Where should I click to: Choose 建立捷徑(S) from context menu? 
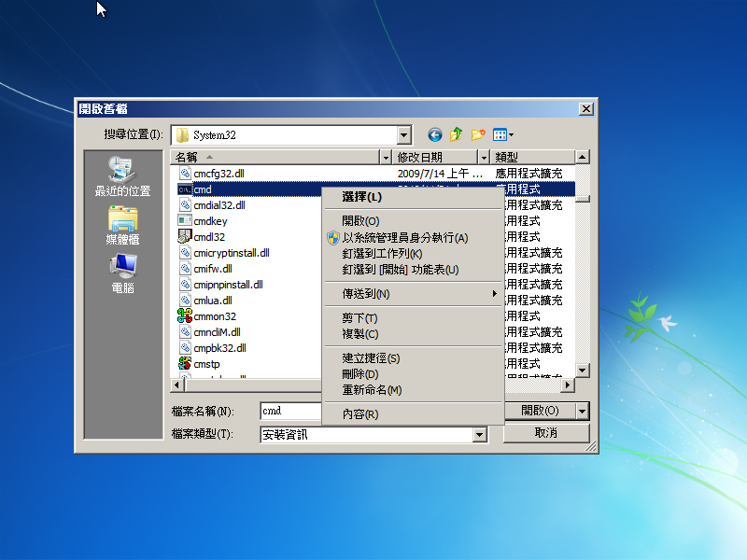point(414,358)
